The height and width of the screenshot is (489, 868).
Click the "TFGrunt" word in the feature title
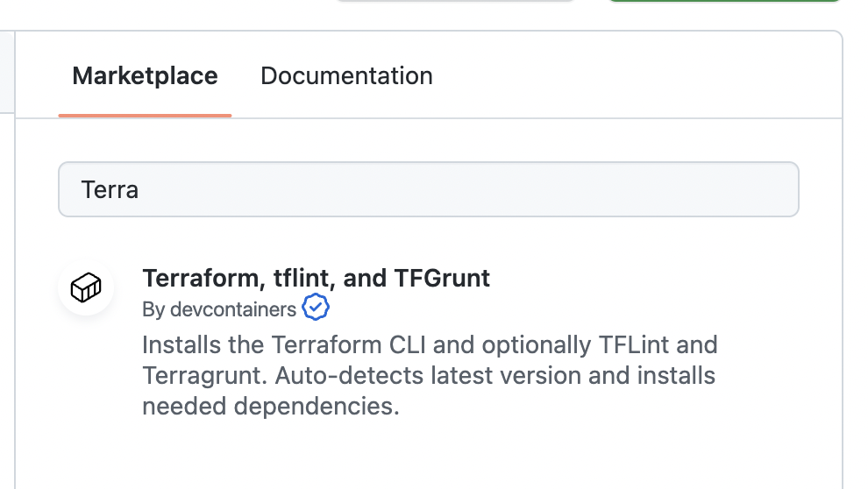pyautogui.click(x=442, y=279)
